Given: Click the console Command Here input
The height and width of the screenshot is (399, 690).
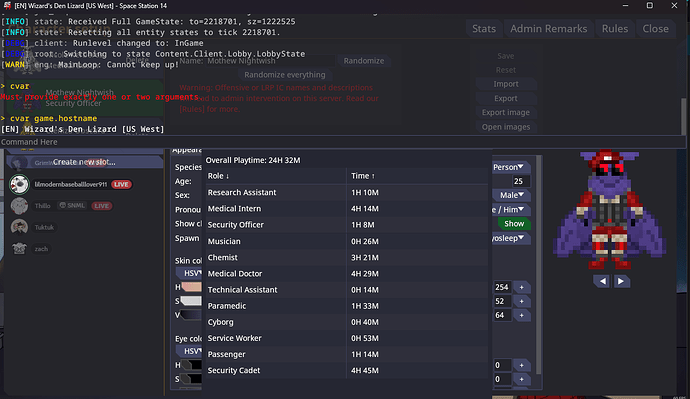Looking at the screenshot, I should [343, 142].
